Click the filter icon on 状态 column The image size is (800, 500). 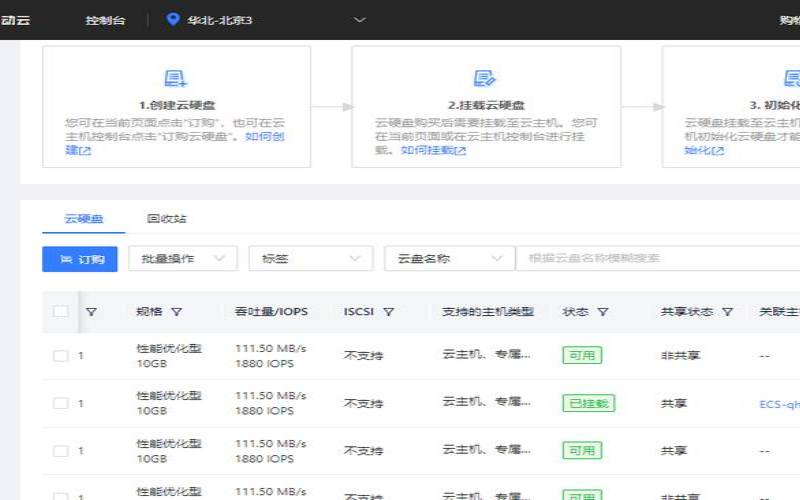coord(603,312)
